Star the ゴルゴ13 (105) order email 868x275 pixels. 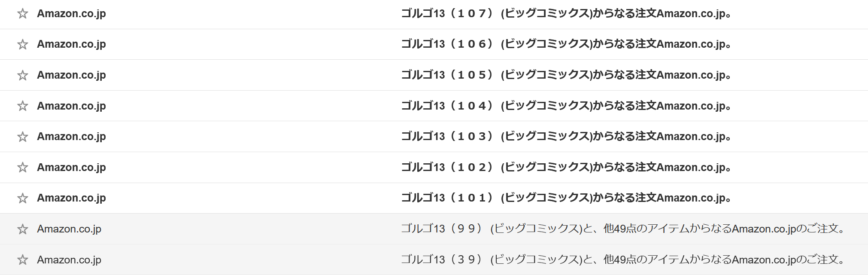pos(23,75)
